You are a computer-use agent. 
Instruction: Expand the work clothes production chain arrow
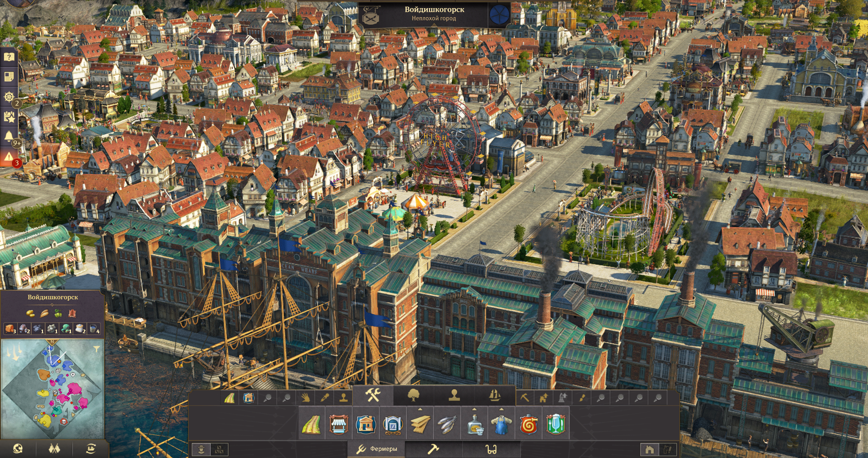tap(501, 409)
